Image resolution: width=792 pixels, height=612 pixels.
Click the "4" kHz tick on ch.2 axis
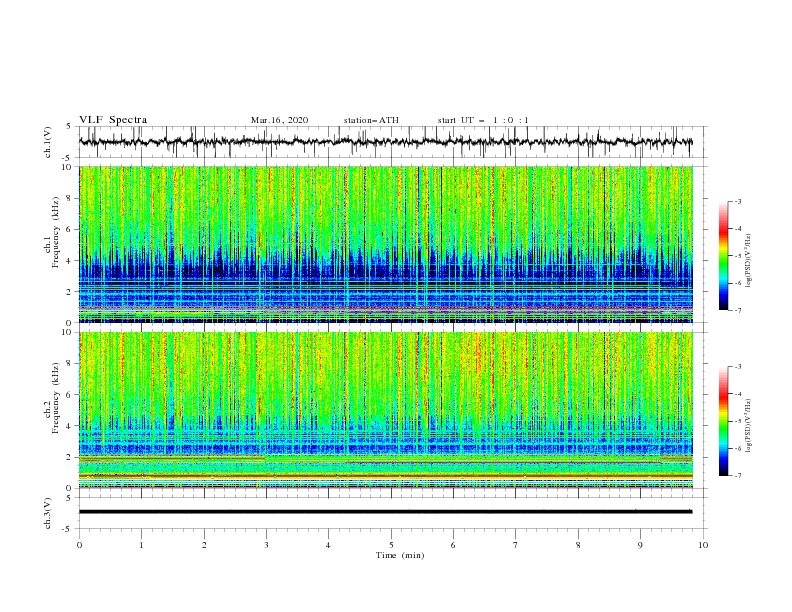coord(70,426)
